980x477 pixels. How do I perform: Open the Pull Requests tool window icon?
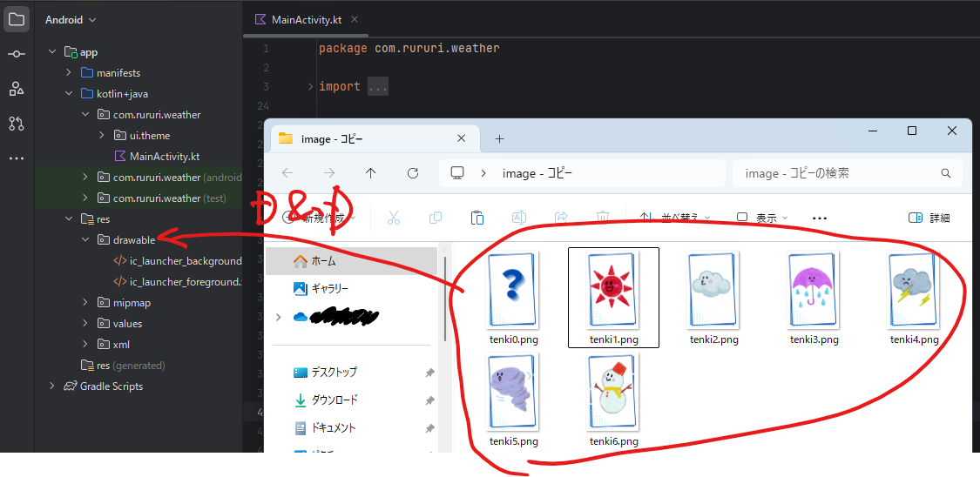click(x=17, y=124)
